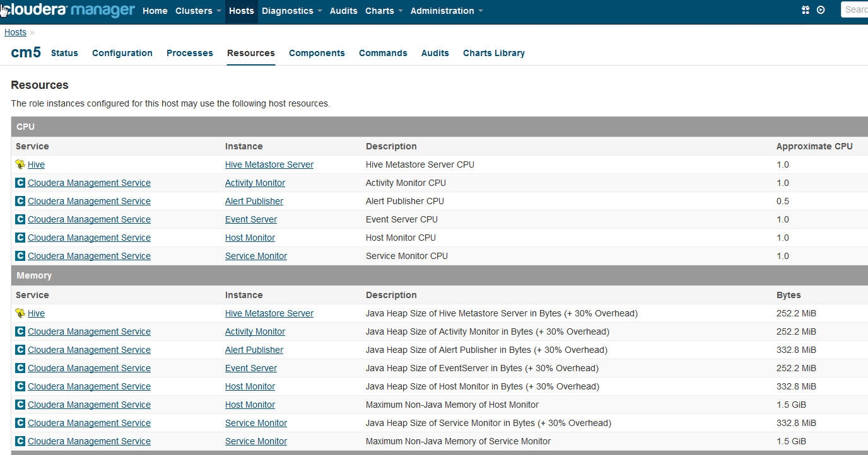Open Hive service link in CPU section

(36, 164)
